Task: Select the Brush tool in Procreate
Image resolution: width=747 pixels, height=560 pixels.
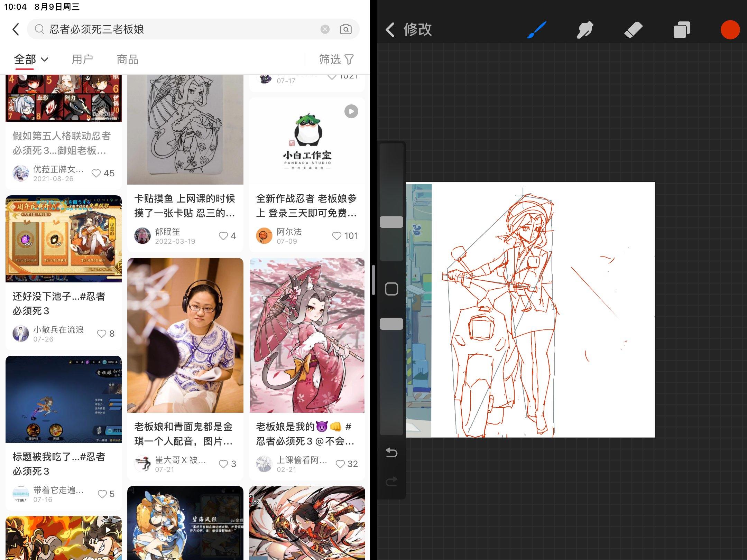Action: coord(536,30)
